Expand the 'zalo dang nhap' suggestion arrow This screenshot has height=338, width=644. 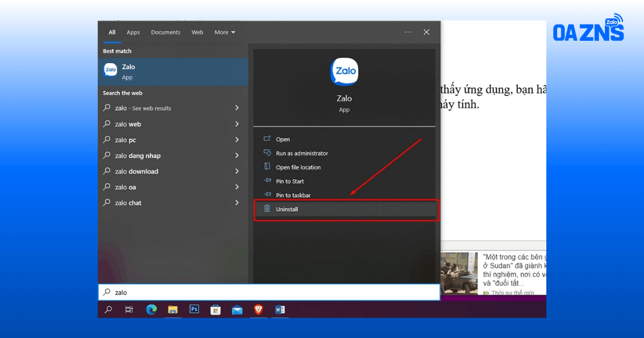tap(237, 156)
